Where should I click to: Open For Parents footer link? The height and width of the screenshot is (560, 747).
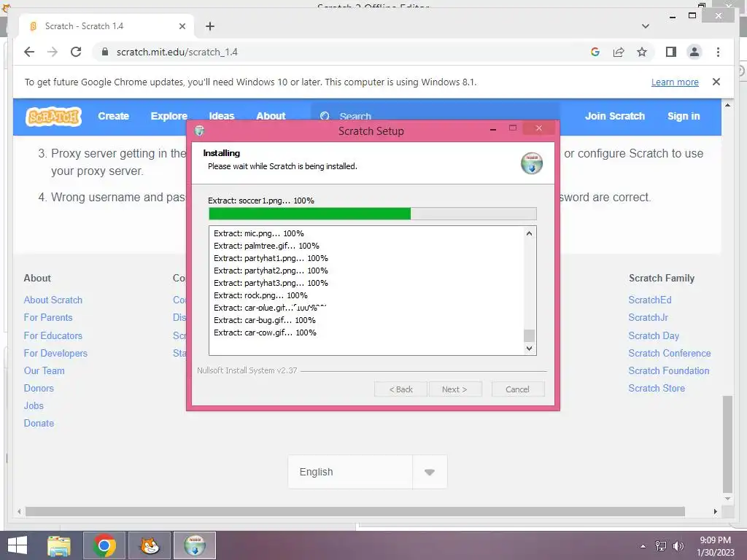pyautogui.click(x=48, y=318)
